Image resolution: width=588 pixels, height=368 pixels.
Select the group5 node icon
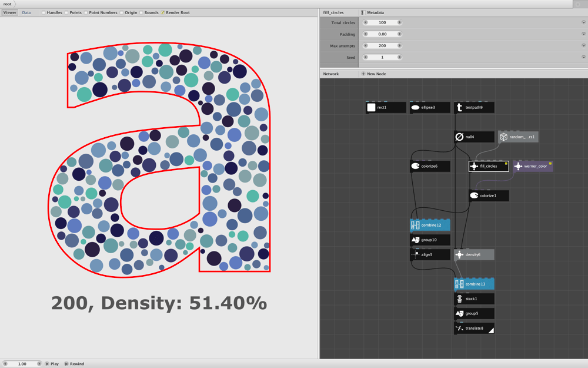pyautogui.click(x=459, y=314)
